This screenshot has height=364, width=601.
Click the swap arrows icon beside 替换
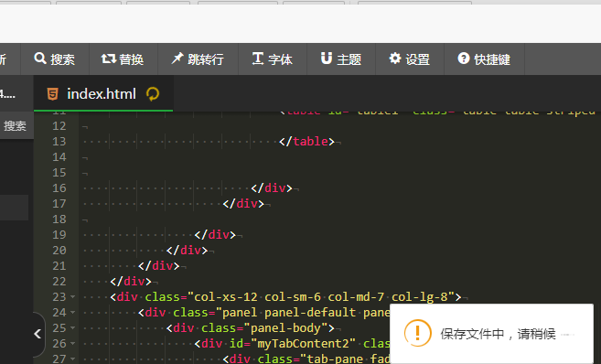[x=109, y=59]
